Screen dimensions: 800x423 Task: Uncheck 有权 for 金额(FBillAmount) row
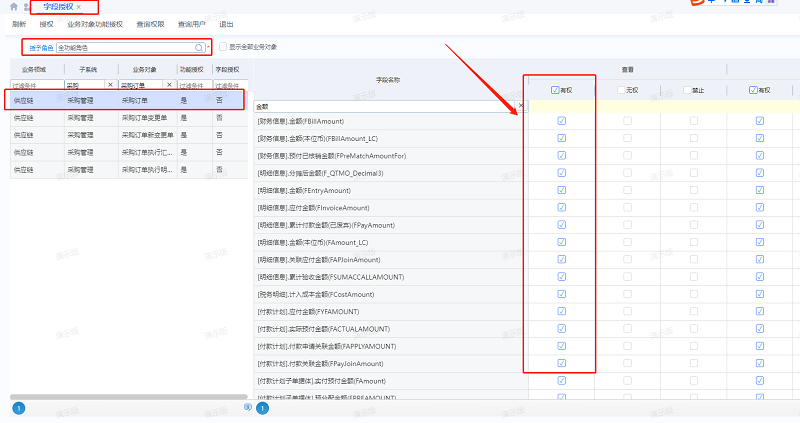(561, 121)
